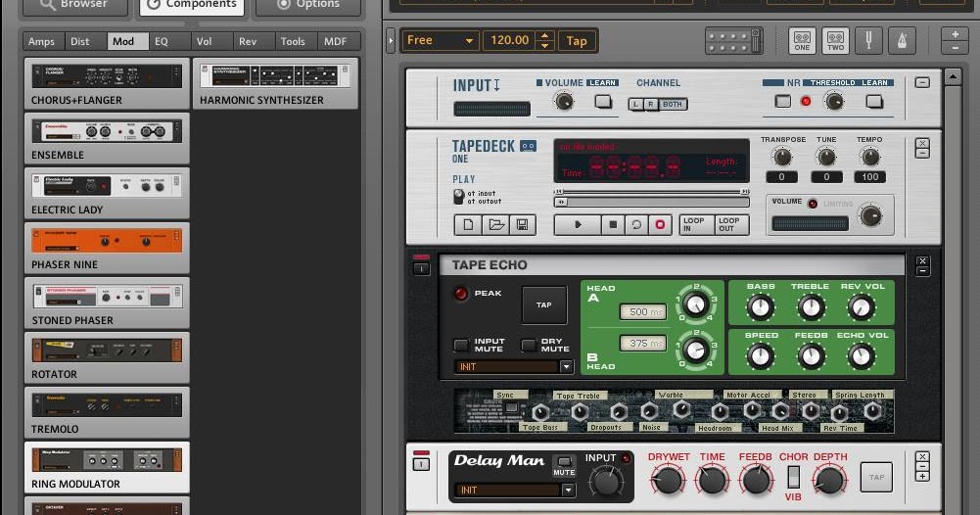Image resolution: width=980 pixels, height=515 pixels.
Task: Choose the Ensemble component
Action: pos(107,138)
